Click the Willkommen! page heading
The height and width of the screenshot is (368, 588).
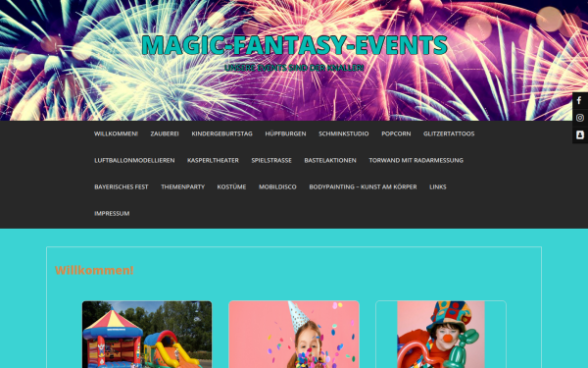point(94,270)
